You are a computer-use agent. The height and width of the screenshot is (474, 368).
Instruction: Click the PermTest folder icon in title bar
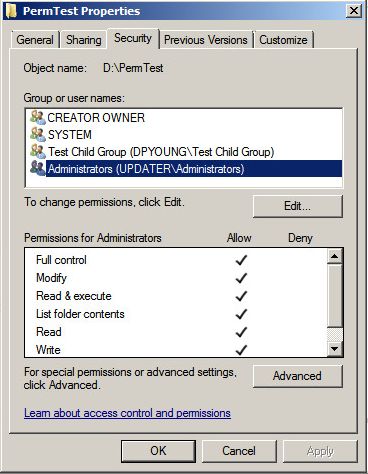[11, 11]
